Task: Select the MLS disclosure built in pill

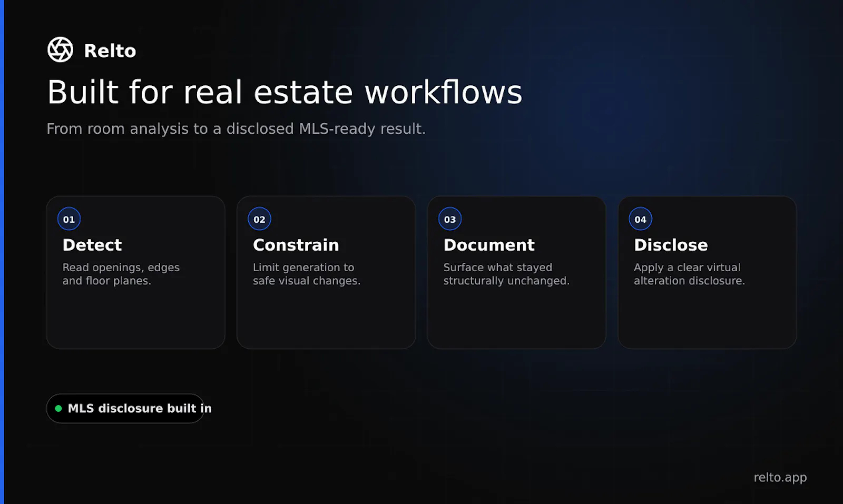Action: pyautogui.click(x=125, y=408)
